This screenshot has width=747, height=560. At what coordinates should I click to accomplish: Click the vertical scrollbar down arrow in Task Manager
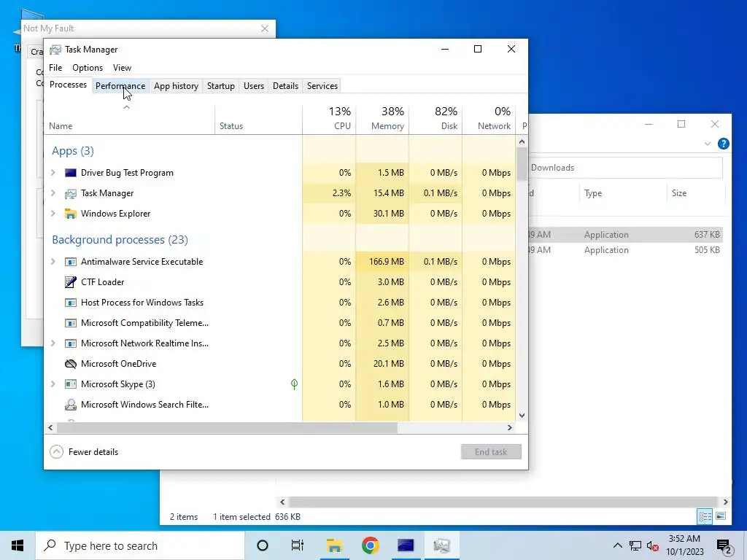(x=522, y=415)
